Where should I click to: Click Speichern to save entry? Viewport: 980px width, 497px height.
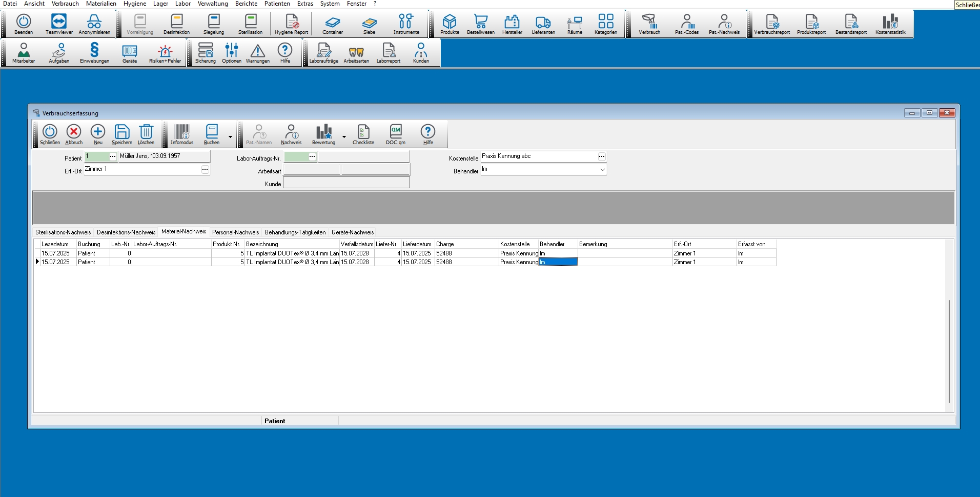121,134
